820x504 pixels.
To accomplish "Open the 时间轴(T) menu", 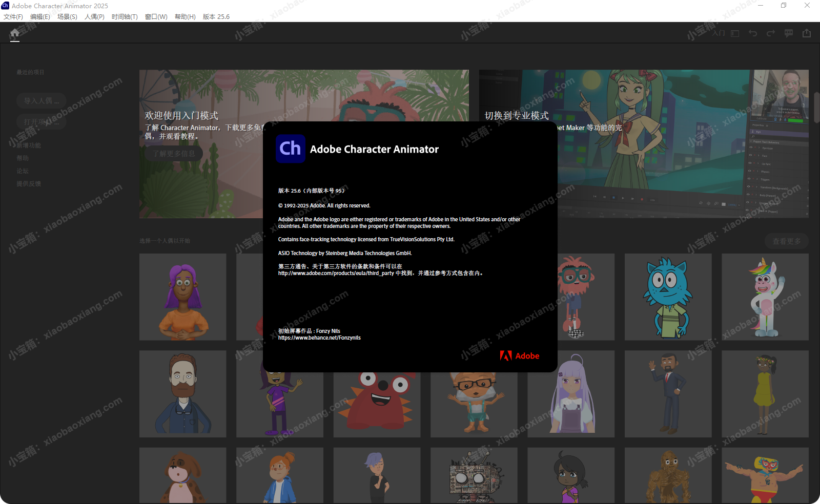I will (x=125, y=16).
